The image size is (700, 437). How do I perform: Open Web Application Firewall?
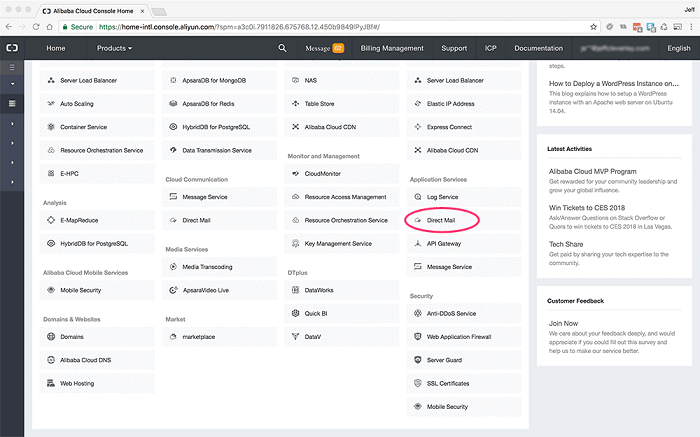click(x=464, y=337)
